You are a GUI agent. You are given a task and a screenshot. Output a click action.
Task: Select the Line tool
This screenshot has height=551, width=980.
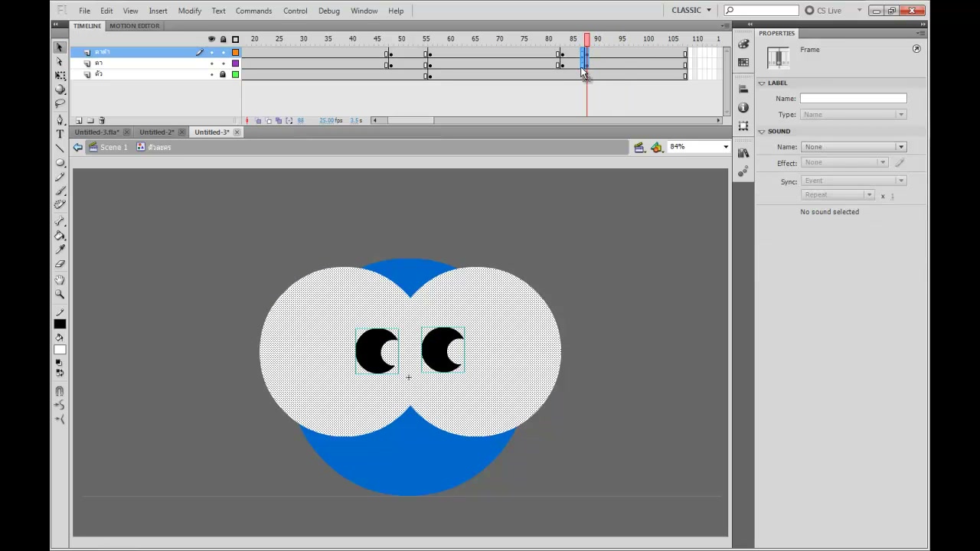click(x=60, y=148)
